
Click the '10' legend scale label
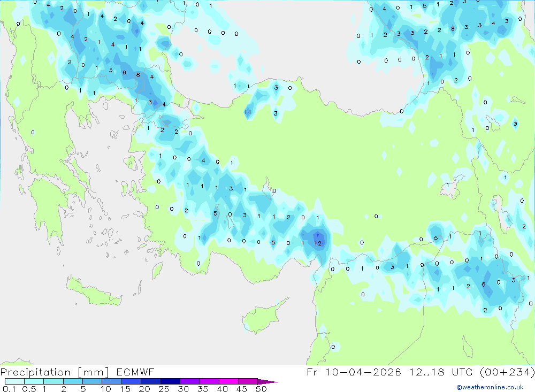point(105,389)
